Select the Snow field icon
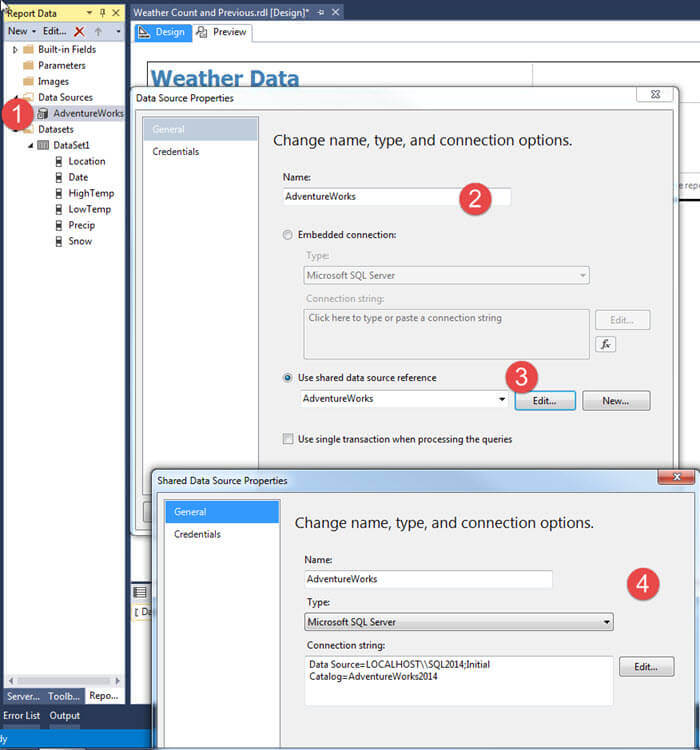 click(x=58, y=242)
